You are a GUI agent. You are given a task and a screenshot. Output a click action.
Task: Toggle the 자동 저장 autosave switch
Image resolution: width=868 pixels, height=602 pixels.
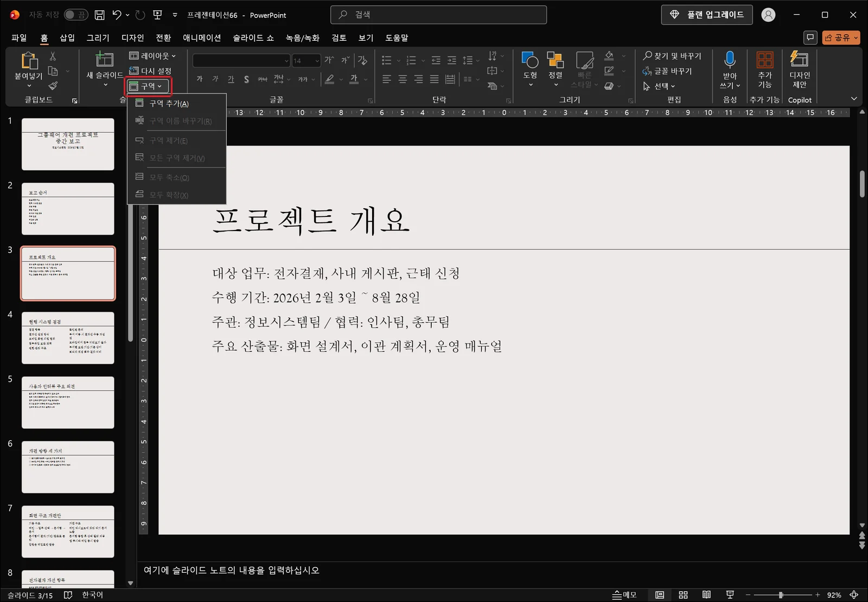(x=76, y=15)
